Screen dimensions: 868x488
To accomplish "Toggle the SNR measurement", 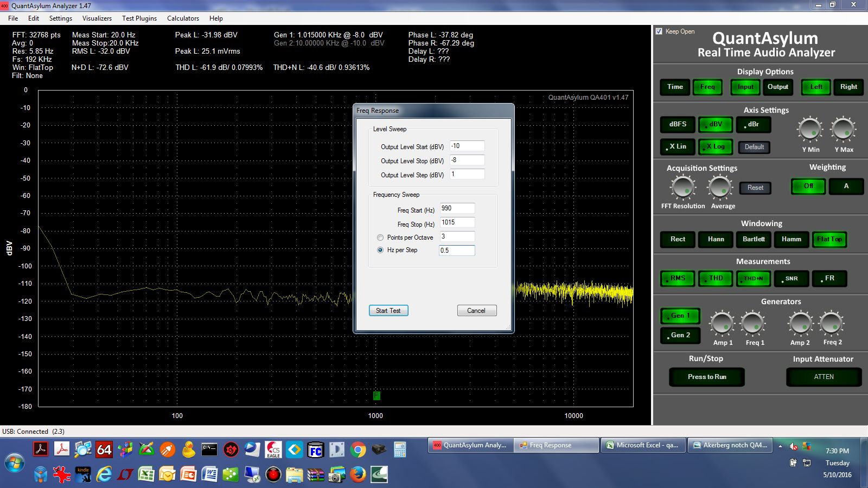I will (792, 278).
